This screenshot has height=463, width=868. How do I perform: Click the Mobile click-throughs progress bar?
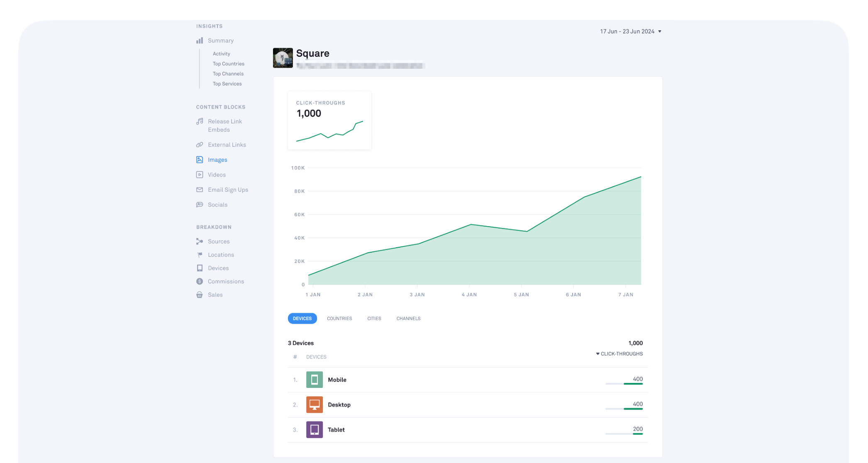point(624,384)
